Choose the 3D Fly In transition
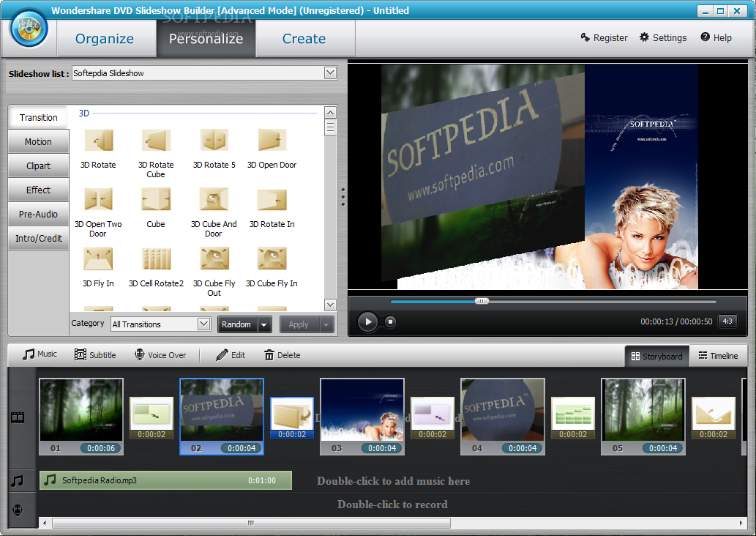 click(x=98, y=258)
